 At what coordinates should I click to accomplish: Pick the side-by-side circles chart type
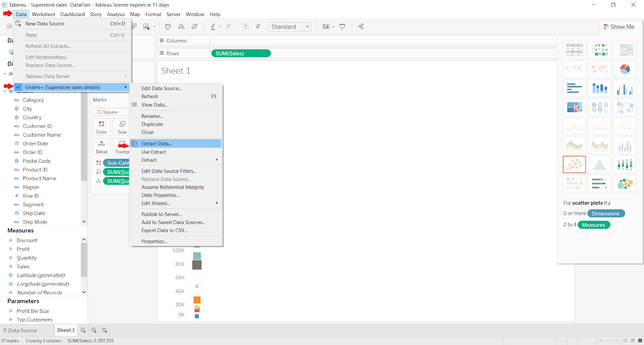pyautogui.click(x=625, y=107)
